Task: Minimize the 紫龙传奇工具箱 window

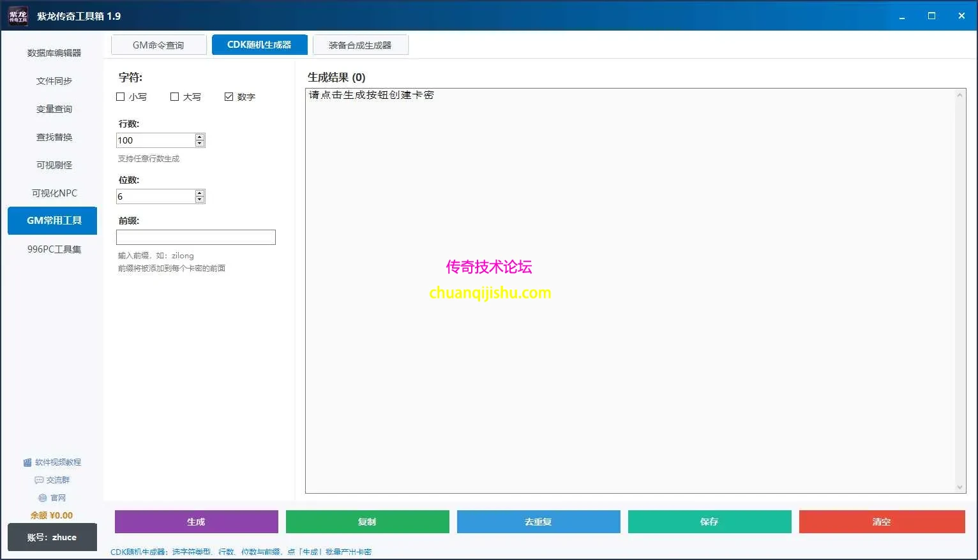Action: (902, 16)
